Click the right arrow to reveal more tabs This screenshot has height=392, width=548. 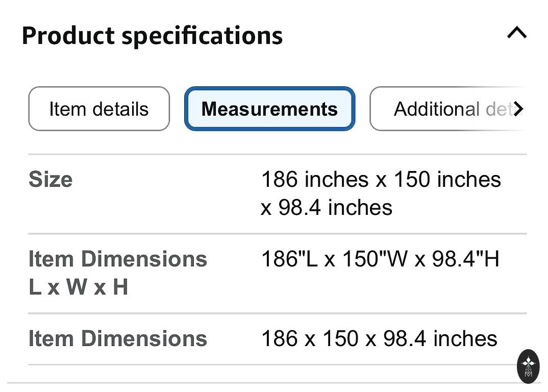coord(518,109)
